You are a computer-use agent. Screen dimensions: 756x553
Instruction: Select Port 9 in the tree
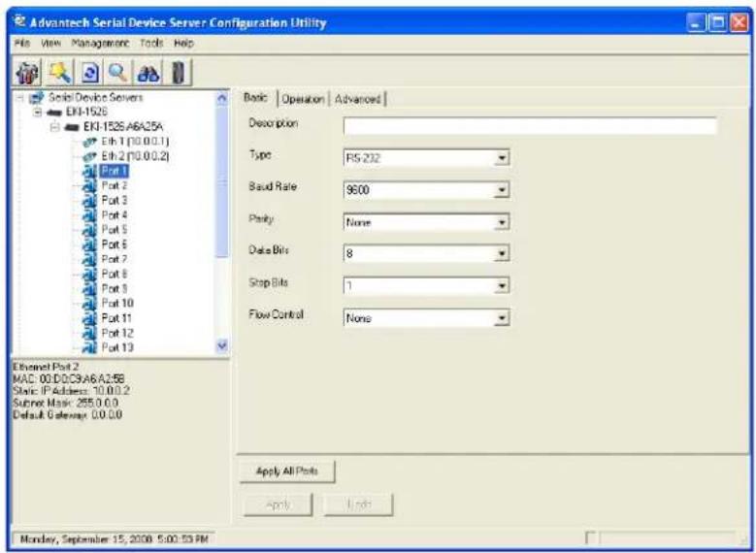pos(115,289)
